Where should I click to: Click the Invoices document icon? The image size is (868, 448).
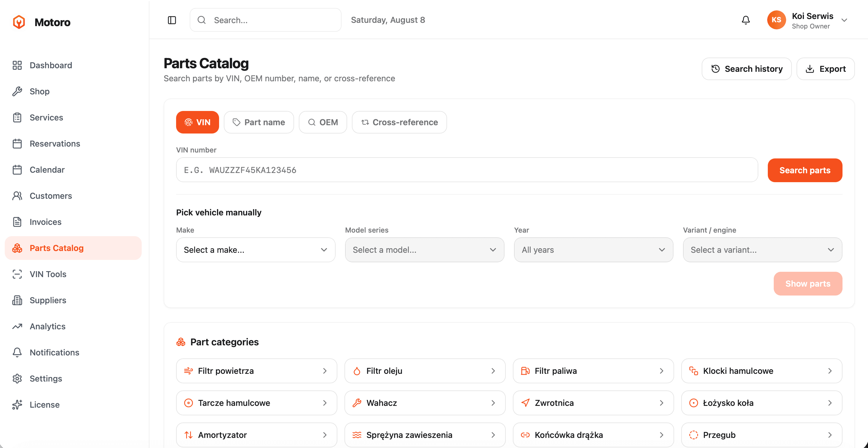(x=17, y=222)
